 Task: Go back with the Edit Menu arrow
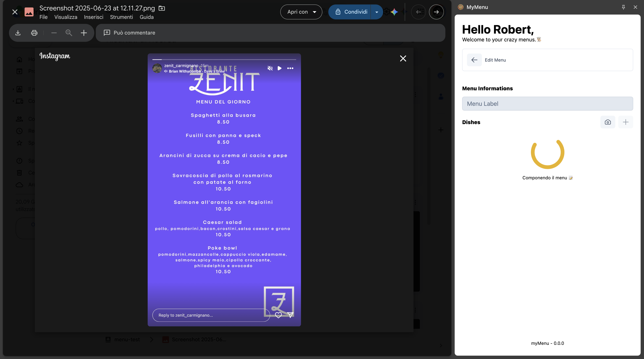pos(474,60)
